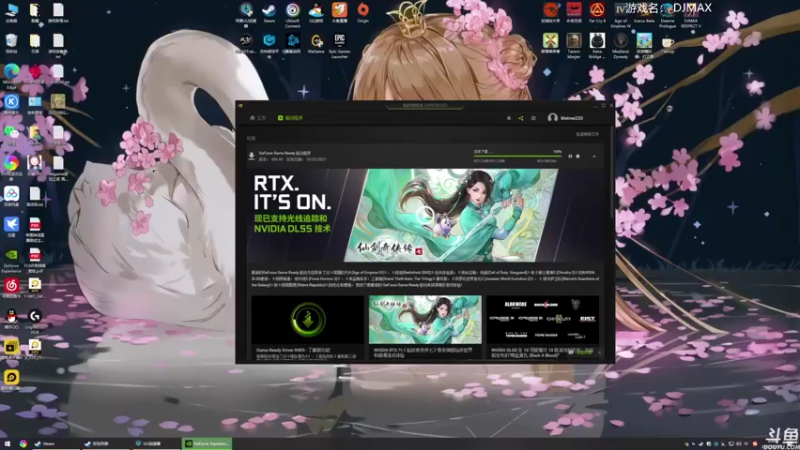Click the Game Ready driver download icon
Screen dimensions: 800x450
(252, 156)
